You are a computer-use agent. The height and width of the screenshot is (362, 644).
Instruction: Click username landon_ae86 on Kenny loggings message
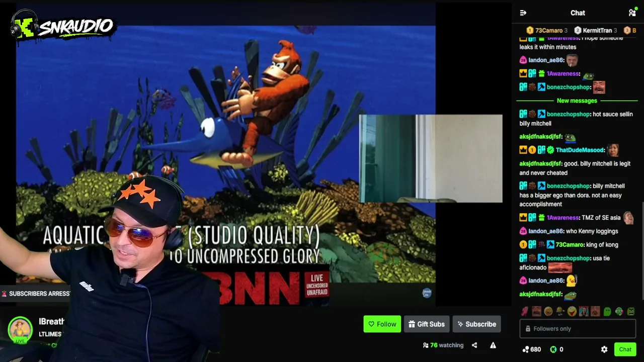(545, 231)
